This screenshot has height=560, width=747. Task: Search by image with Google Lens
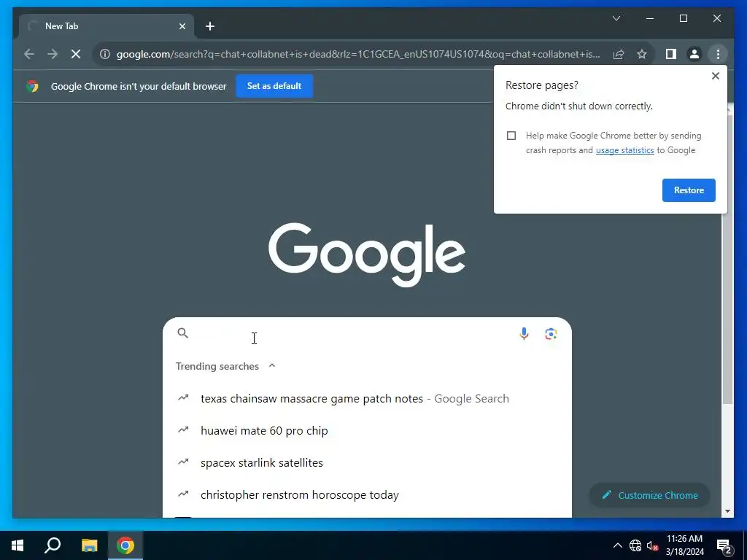[x=551, y=334]
